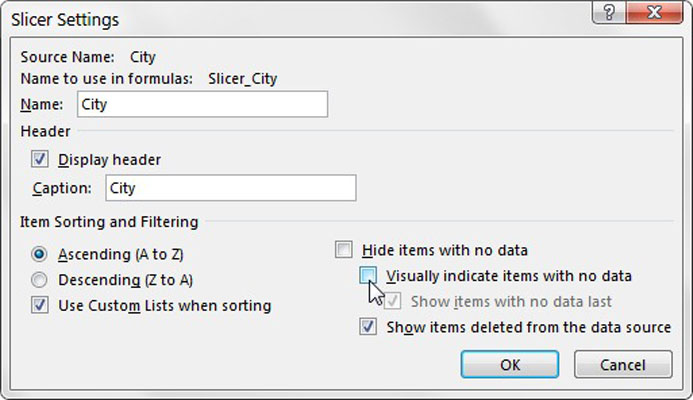
Task: Click the Name text field containing City
Action: pyautogui.click(x=201, y=104)
